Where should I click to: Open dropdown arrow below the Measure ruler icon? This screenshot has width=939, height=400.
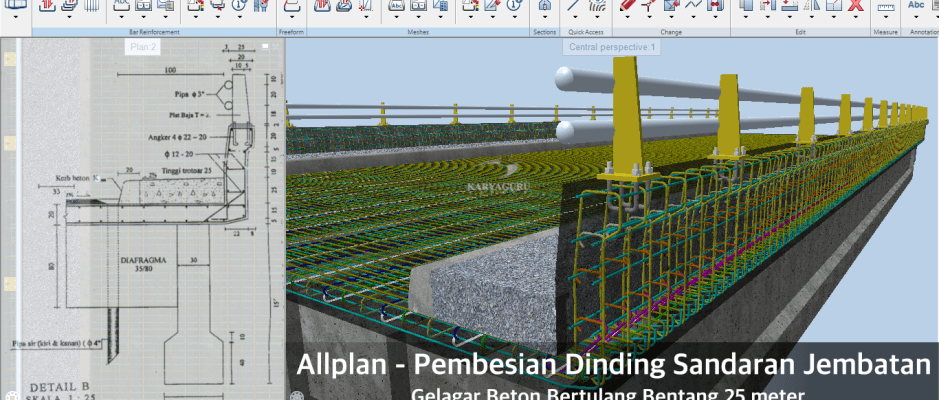click(886, 17)
